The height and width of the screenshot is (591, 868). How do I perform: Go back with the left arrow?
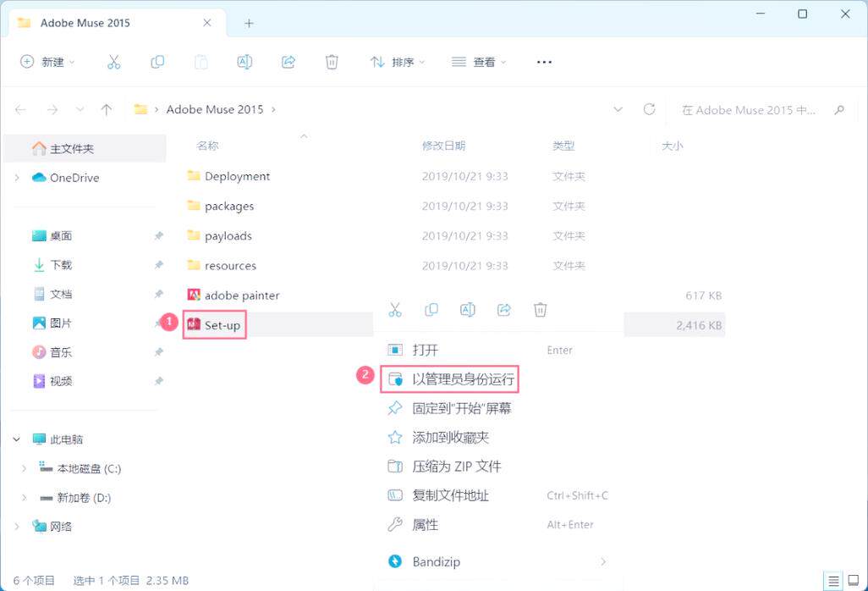pyautogui.click(x=20, y=110)
